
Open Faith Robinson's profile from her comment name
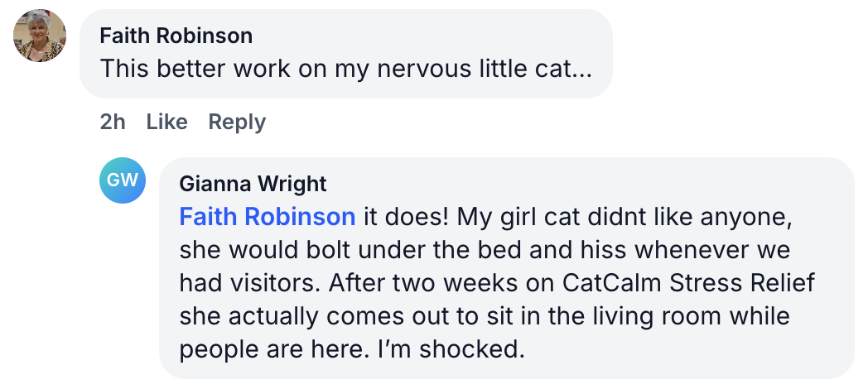click(176, 36)
